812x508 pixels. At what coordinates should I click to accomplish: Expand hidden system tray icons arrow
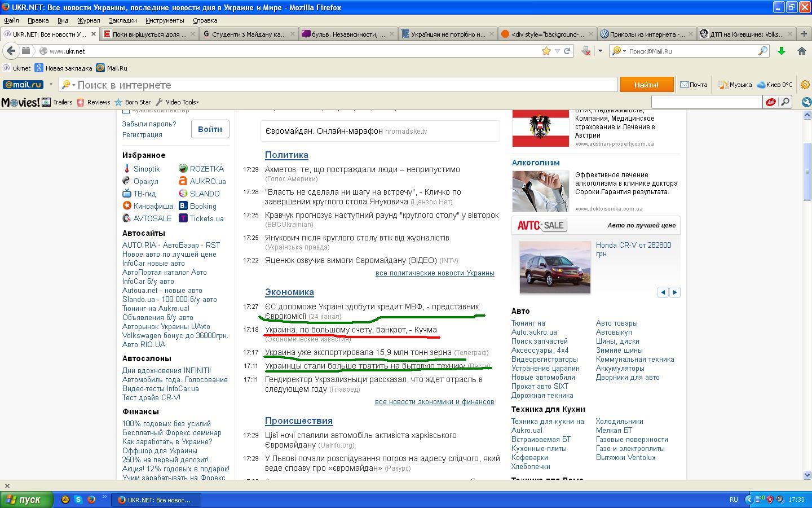pos(749,500)
